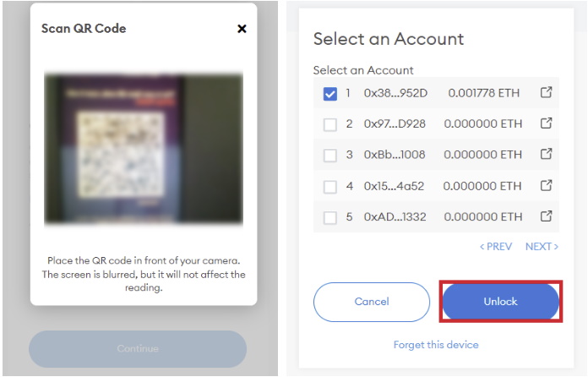Open account 0x15...4a52 external link icon

[546, 185]
